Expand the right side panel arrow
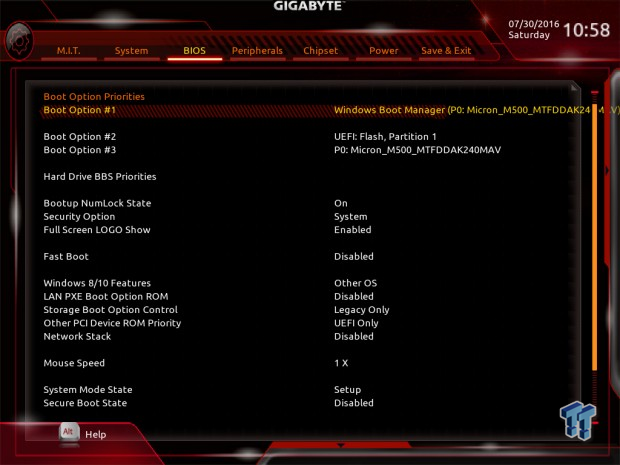 (x=607, y=170)
